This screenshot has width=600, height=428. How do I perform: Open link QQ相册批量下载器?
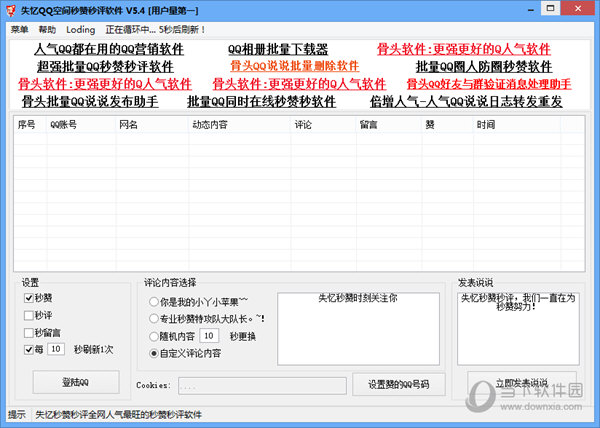click(278, 49)
